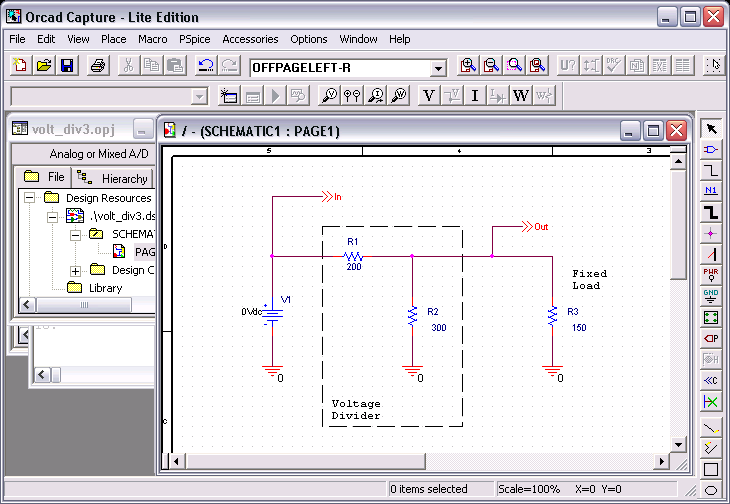The image size is (730, 504).
Task: Open a file with the Open folder icon
Action: [x=44, y=66]
